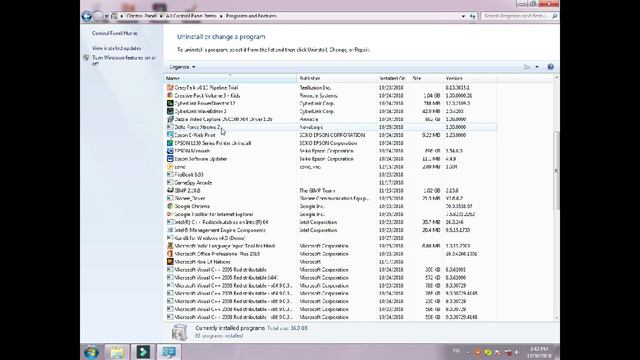Image resolution: width=640 pixels, height=360 pixels.
Task: Click the GIMP 2.10.8 icon
Action: pyautogui.click(x=170, y=190)
